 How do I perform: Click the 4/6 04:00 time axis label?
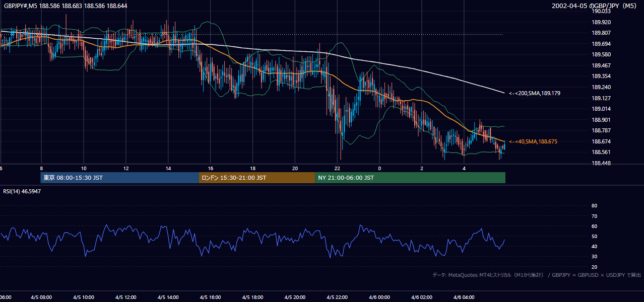(464, 297)
